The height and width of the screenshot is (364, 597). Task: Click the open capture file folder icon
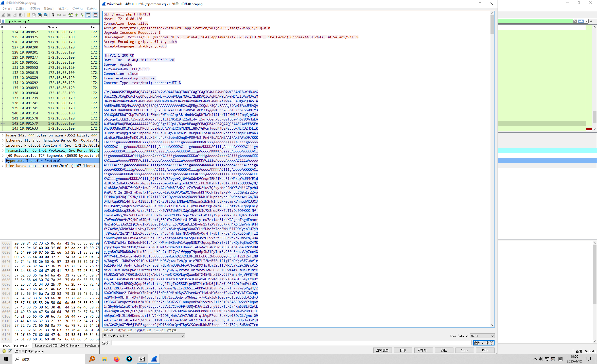(x=28, y=15)
